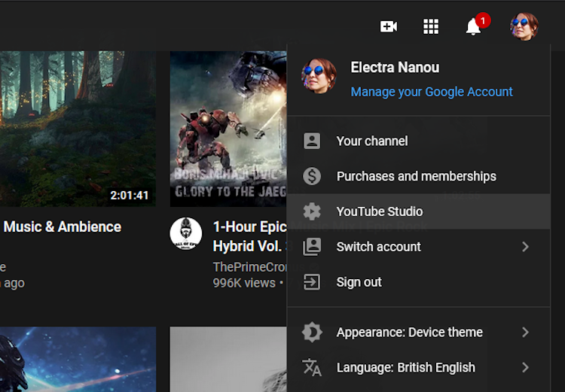The image size is (565, 392).
Task: Expand the Switch account submenu chevron
Action: tap(525, 247)
